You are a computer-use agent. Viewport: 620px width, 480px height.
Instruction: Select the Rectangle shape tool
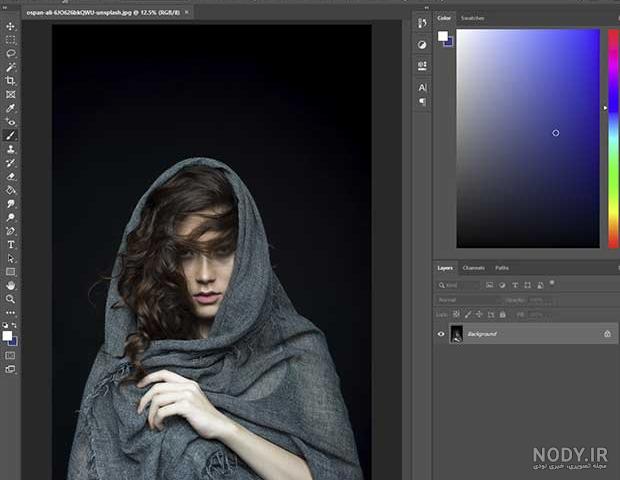pyautogui.click(x=11, y=272)
